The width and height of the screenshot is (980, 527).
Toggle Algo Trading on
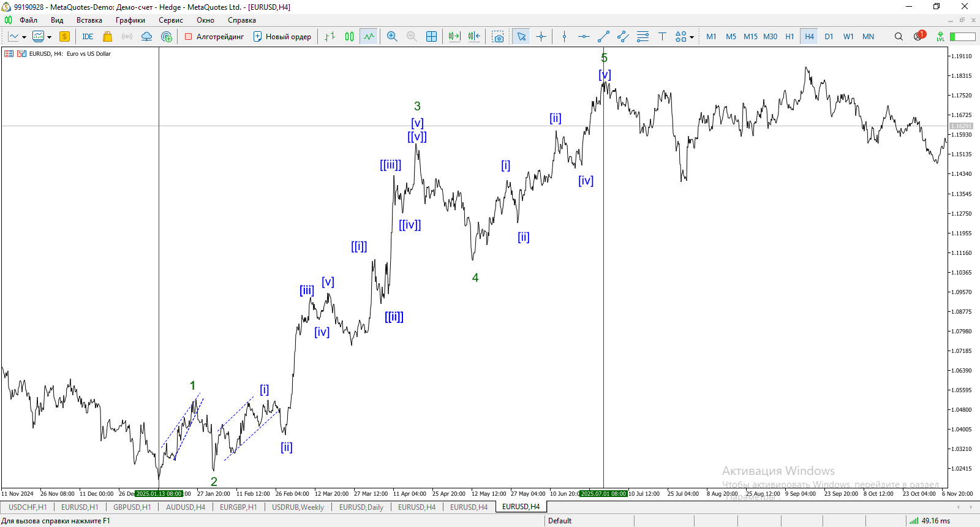pos(214,37)
